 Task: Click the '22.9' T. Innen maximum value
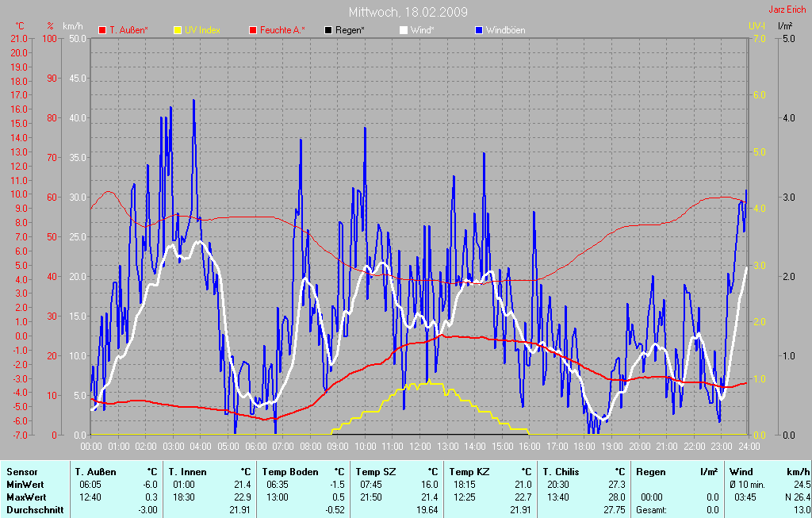pyautogui.click(x=243, y=497)
